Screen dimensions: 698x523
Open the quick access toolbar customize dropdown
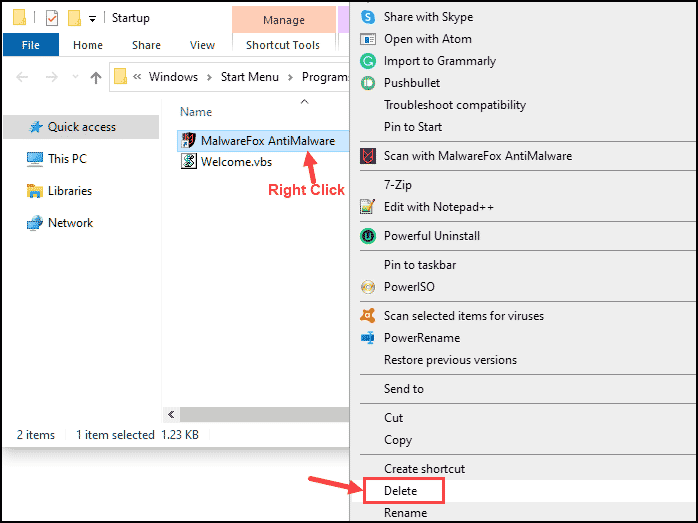(x=92, y=19)
